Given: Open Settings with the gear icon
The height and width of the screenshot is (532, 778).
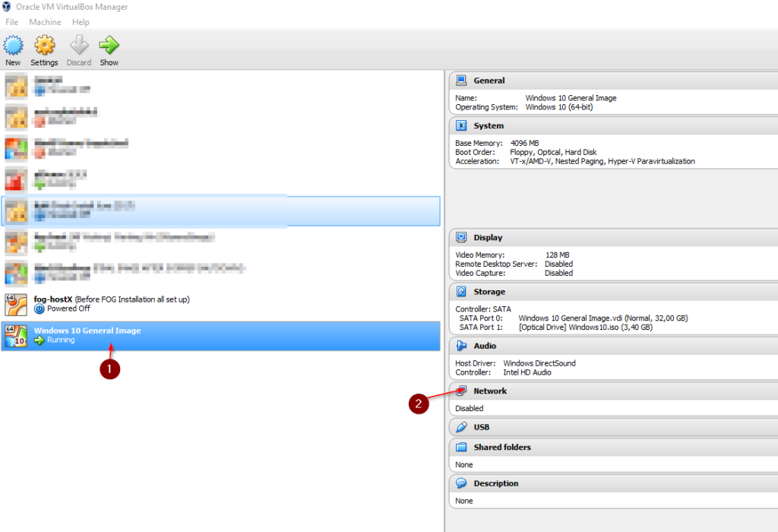Looking at the screenshot, I should tap(43, 44).
